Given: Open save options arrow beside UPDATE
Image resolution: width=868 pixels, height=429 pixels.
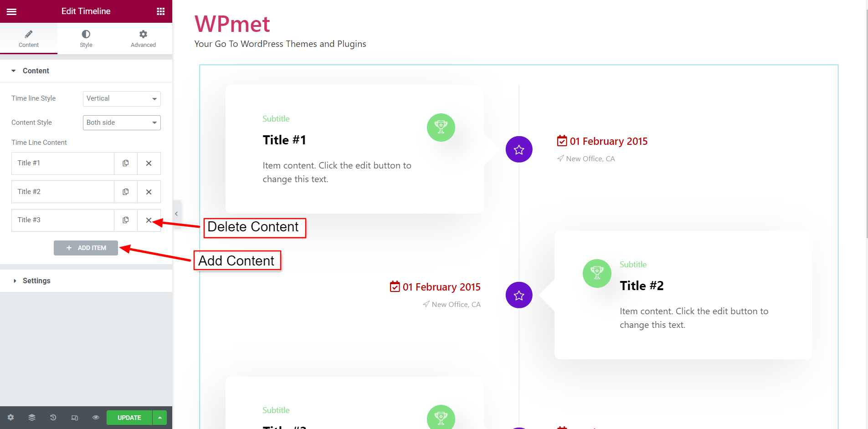Looking at the screenshot, I should pos(160,418).
